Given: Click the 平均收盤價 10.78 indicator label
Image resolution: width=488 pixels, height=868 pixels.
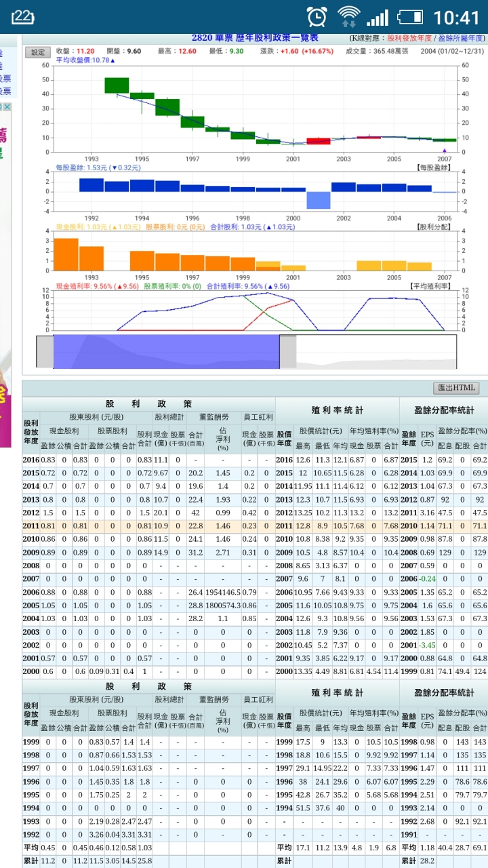Looking at the screenshot, I should click(85, 60).
